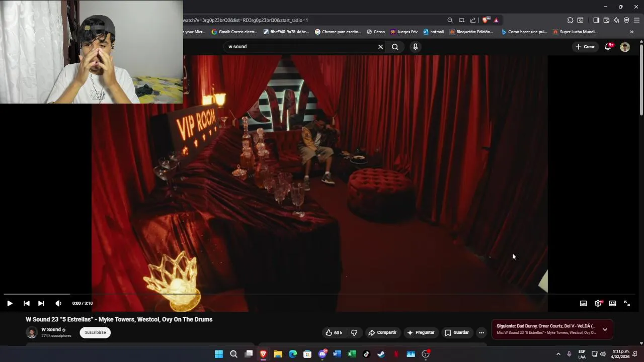Dislike the video with thumbs-down

(354, 332)
